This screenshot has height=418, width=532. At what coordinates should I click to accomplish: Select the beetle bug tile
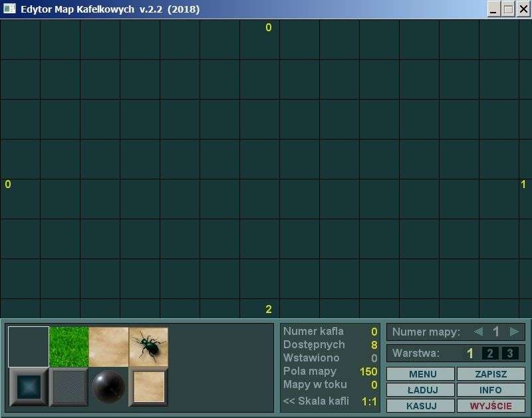coord(148,346)
